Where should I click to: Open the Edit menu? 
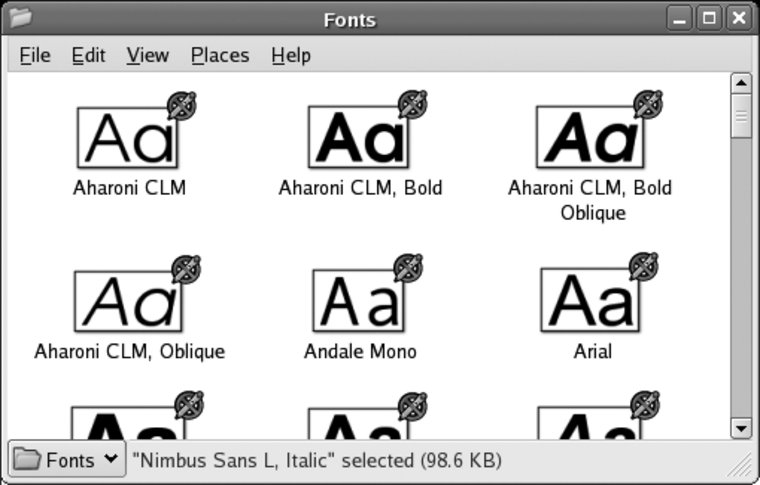coord(88,56)
